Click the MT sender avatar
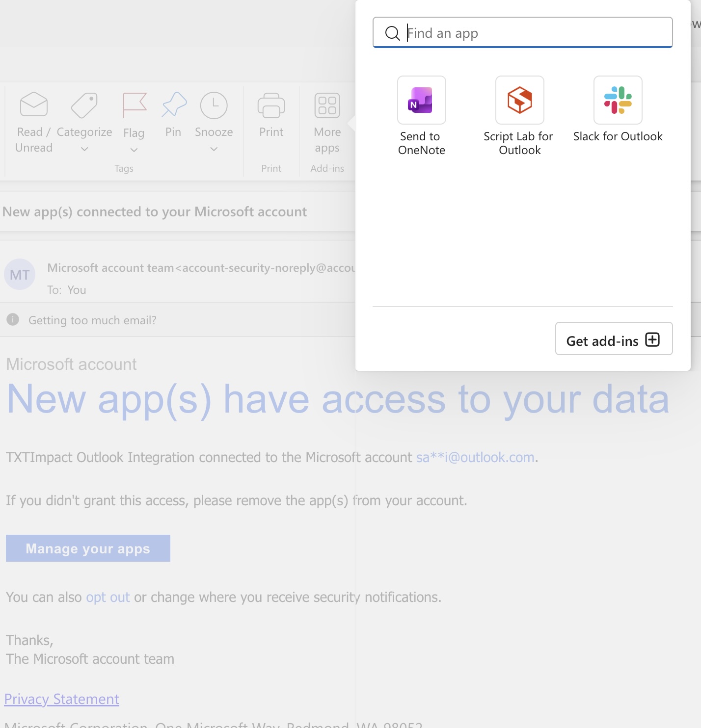The width and height of the screenshot is (701, 728). pyautogui.click(x=20, y=274)
